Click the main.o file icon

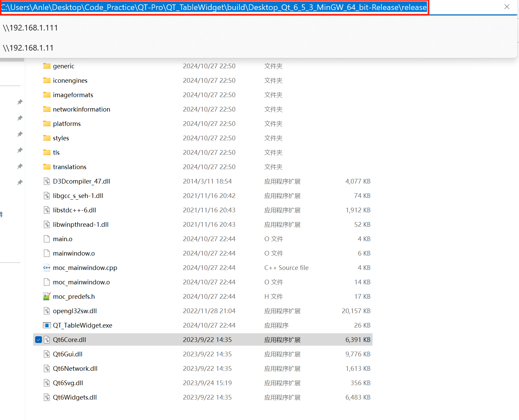(x=47, y=239)
